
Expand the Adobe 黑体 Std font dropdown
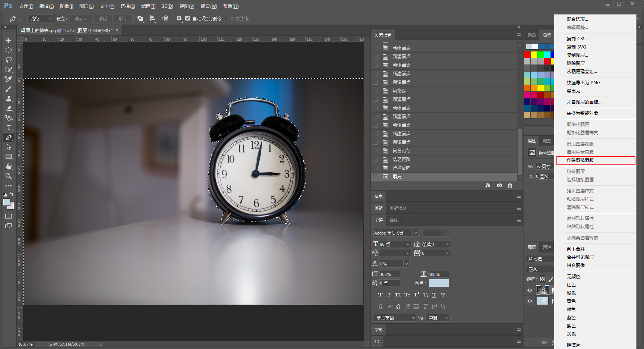395,233
